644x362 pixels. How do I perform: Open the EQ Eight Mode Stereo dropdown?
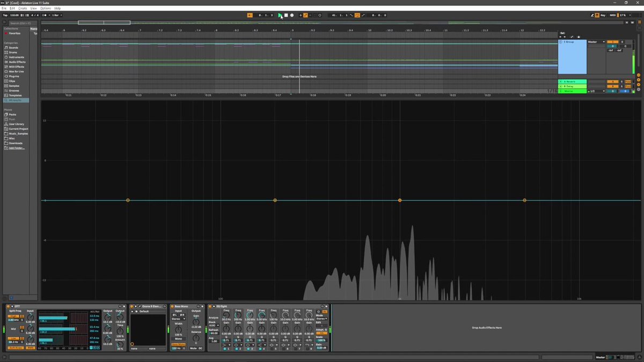(x=320, y=319)
